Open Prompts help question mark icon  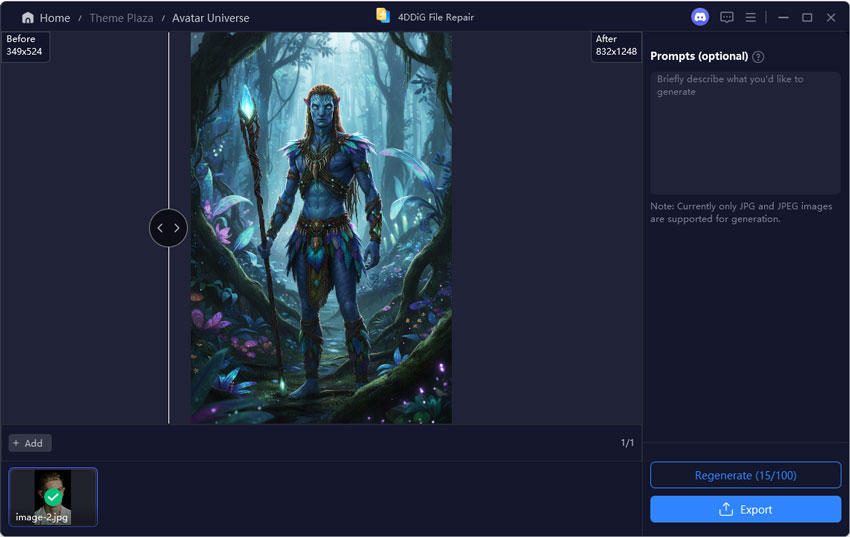[x=758, y=56]
